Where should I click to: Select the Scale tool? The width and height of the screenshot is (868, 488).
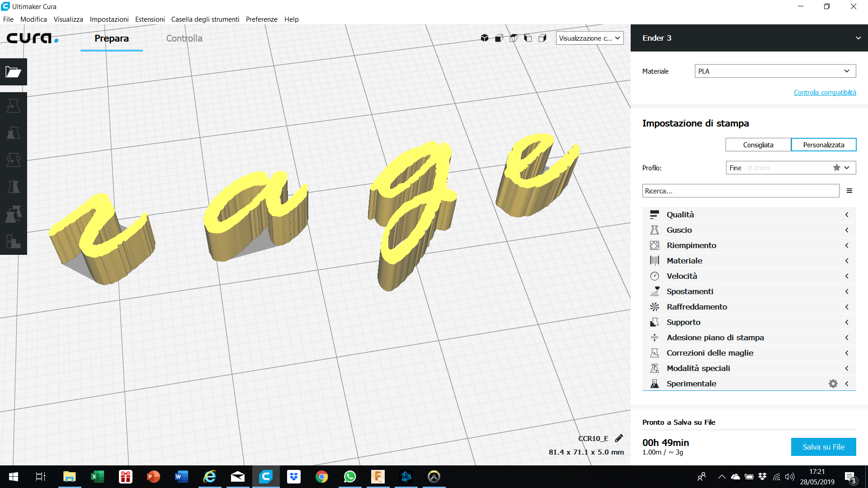(13, 132)
